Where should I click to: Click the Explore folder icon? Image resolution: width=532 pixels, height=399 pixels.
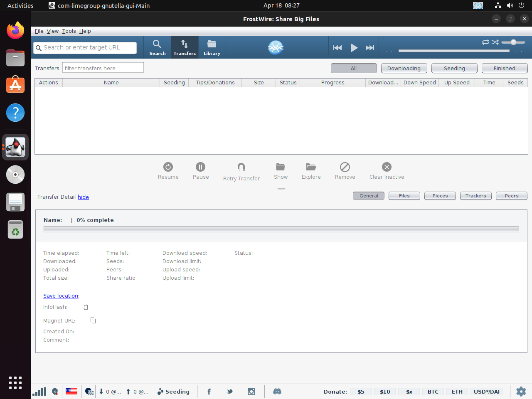(311, 167)
